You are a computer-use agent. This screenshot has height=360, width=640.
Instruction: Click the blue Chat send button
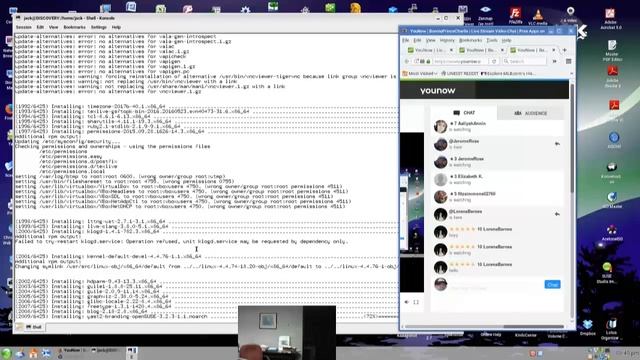coord(552,284)
